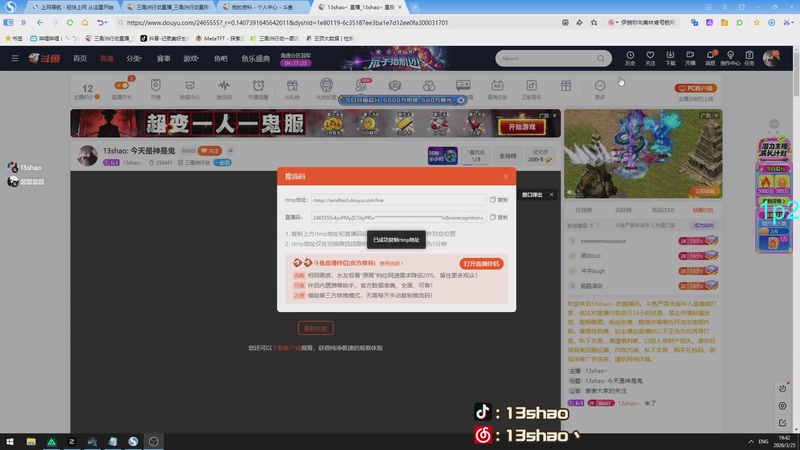Open the 下载 download icon
Image resolution: width=800 pixels, height=450 pixels.
coord(670,58)
